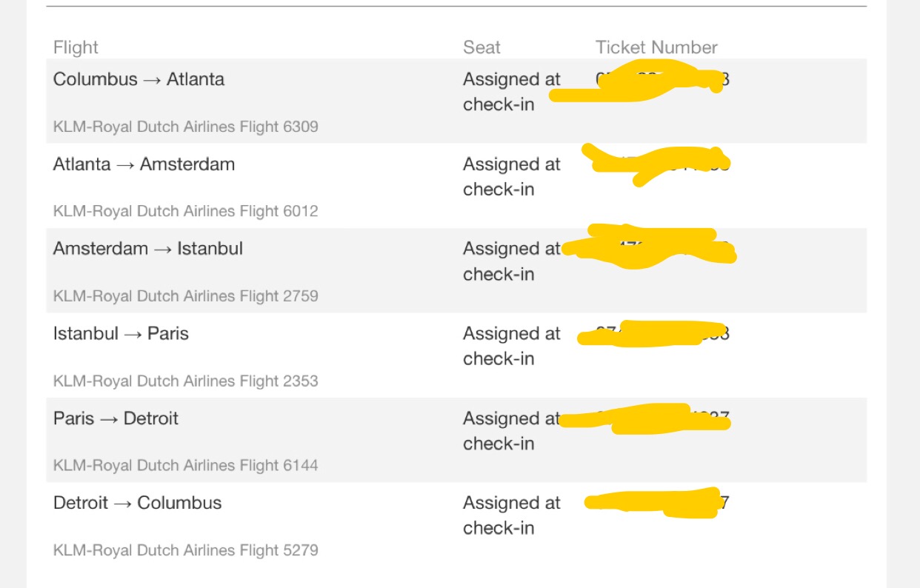
Task: Click the Seat column header
Action: (481, 47)
